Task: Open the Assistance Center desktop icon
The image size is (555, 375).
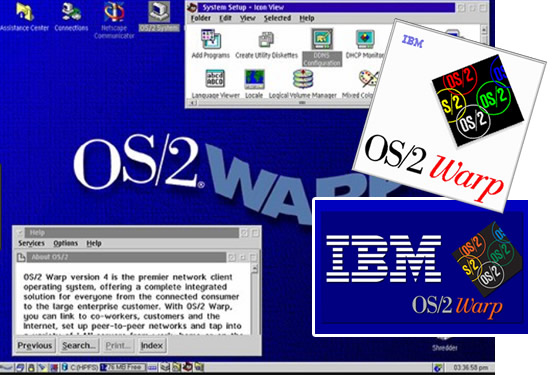Action: click(x=24, y=17)
